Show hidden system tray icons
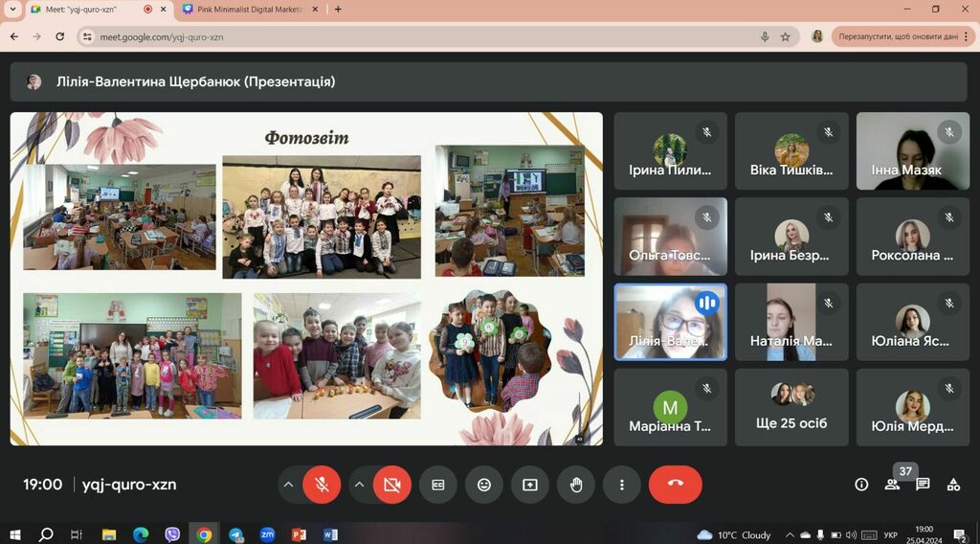The image size is (980, 544). (790, 534)
